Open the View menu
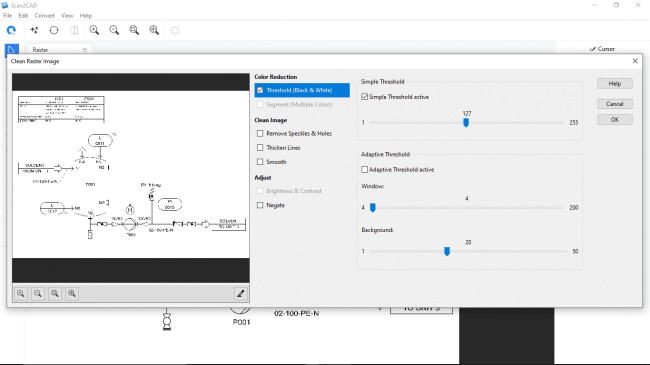 coord(67,15)
